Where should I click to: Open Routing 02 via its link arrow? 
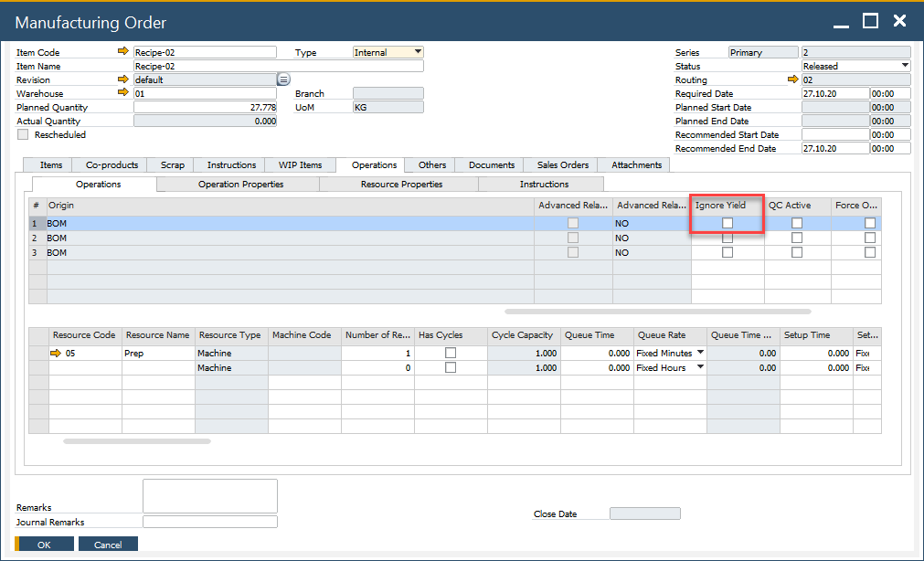pyautogui.click(x=793, y=79)
